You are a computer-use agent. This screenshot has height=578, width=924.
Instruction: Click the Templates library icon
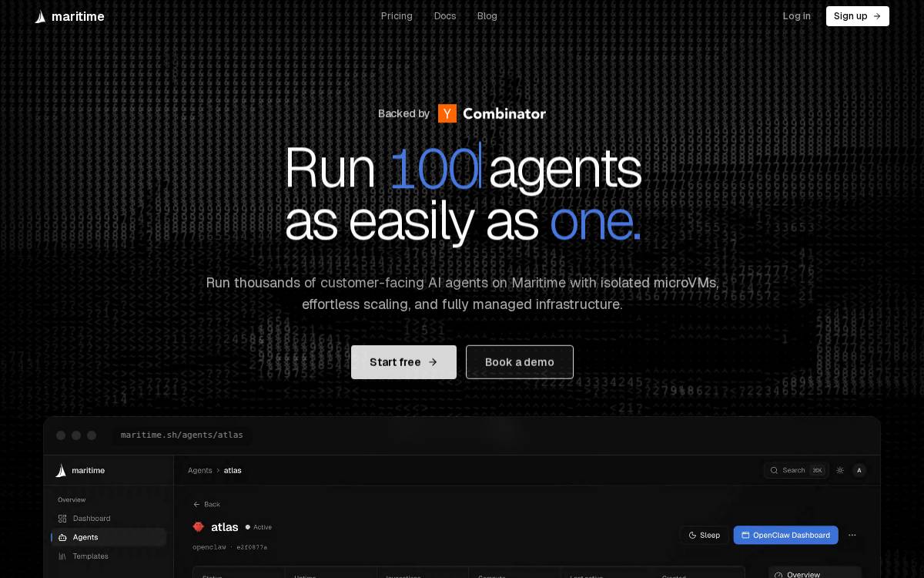click(62, 556)
